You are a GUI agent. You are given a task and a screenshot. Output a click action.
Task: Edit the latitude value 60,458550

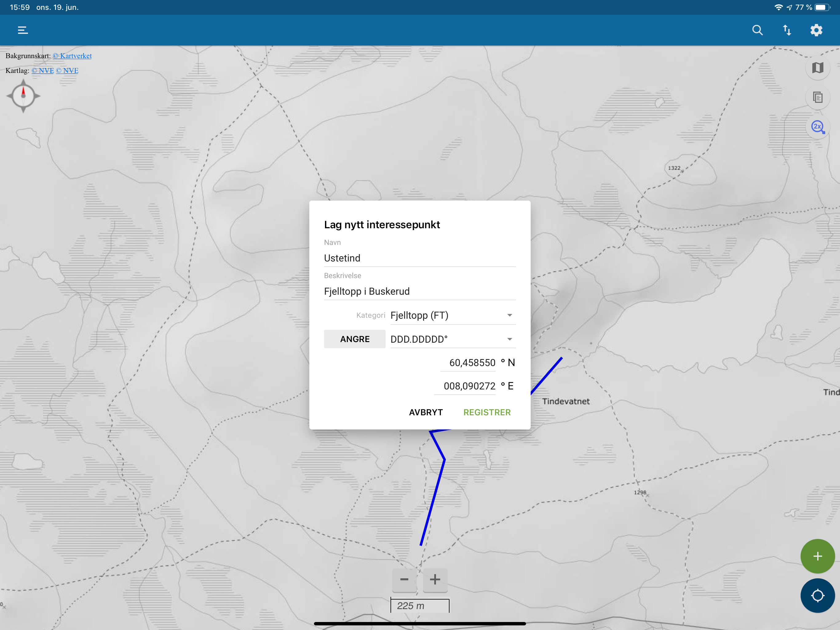468,363
